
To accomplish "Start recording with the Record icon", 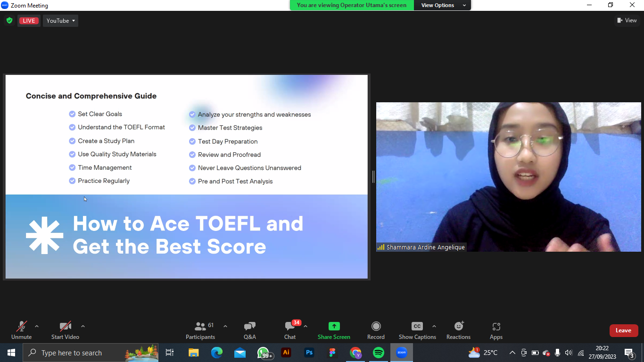I will coord(376,327).
